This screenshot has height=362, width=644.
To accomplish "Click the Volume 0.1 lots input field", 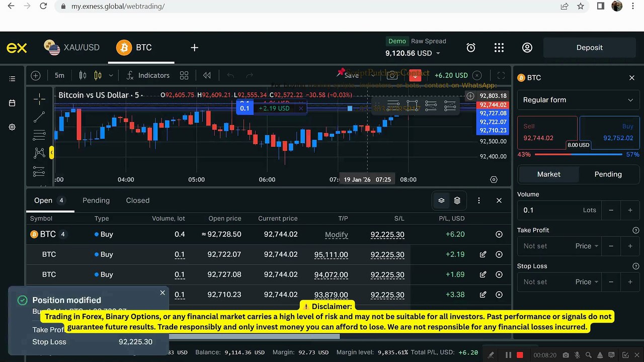I will point(559,210).
